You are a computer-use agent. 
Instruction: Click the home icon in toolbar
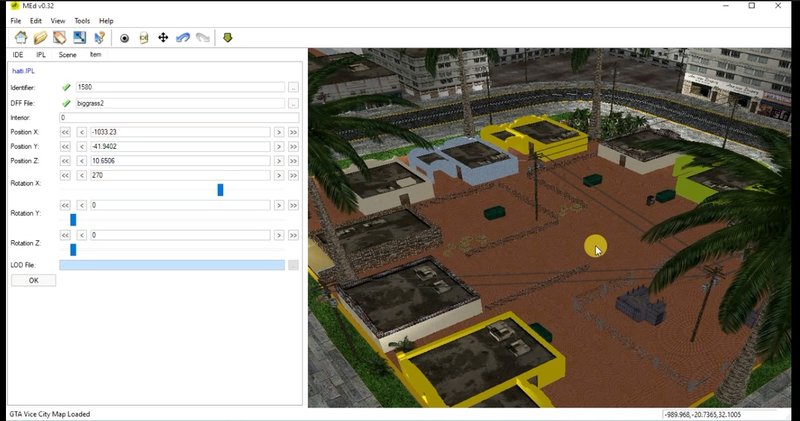[x=21, y=37]
